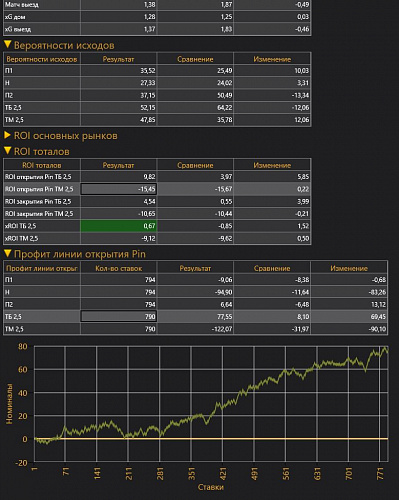Click the Номиналы axis label on chart

[9, 404]
